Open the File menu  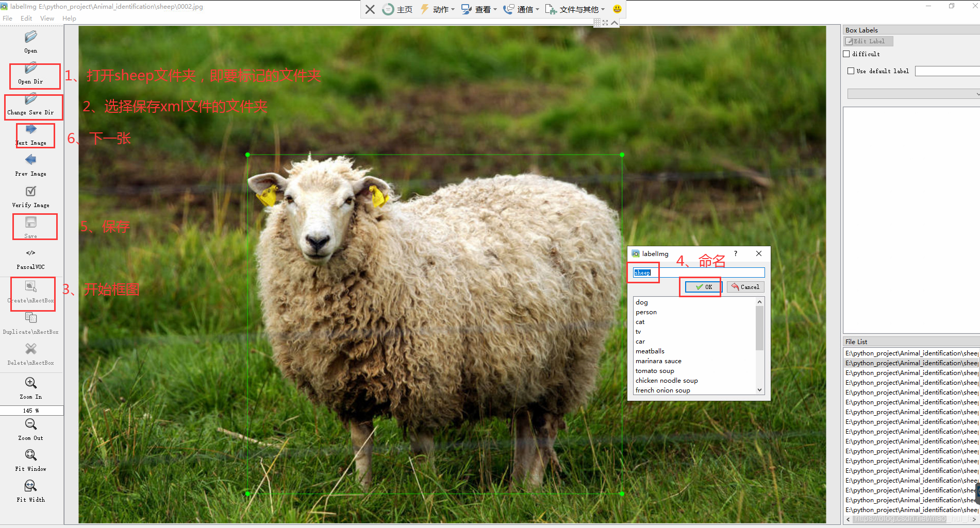7,18
